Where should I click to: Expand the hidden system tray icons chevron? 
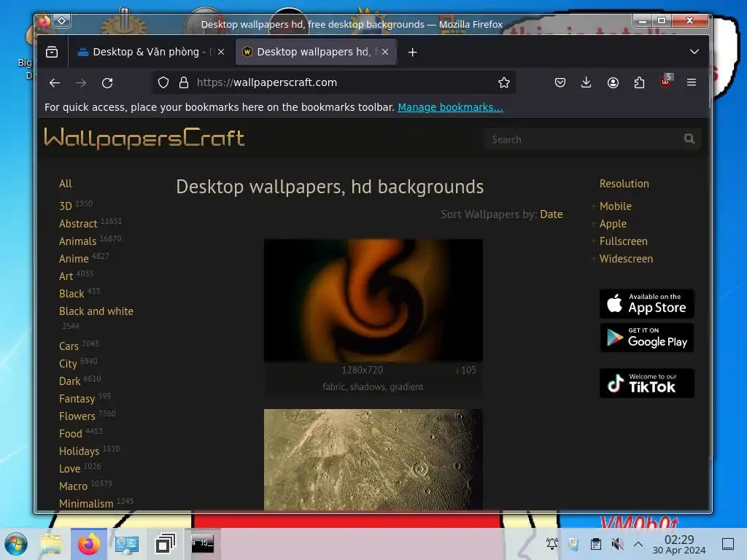tap(638, 544)
